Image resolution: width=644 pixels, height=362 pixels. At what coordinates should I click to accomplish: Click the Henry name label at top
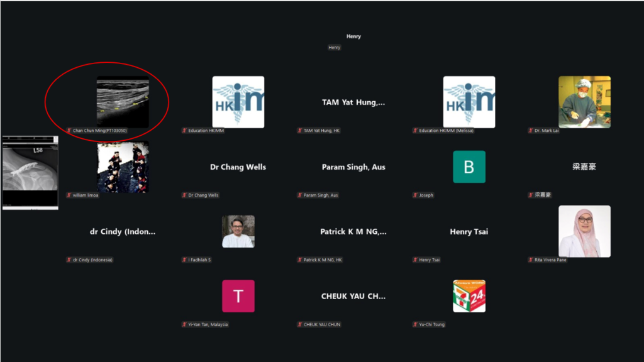(x=353, y=36)
